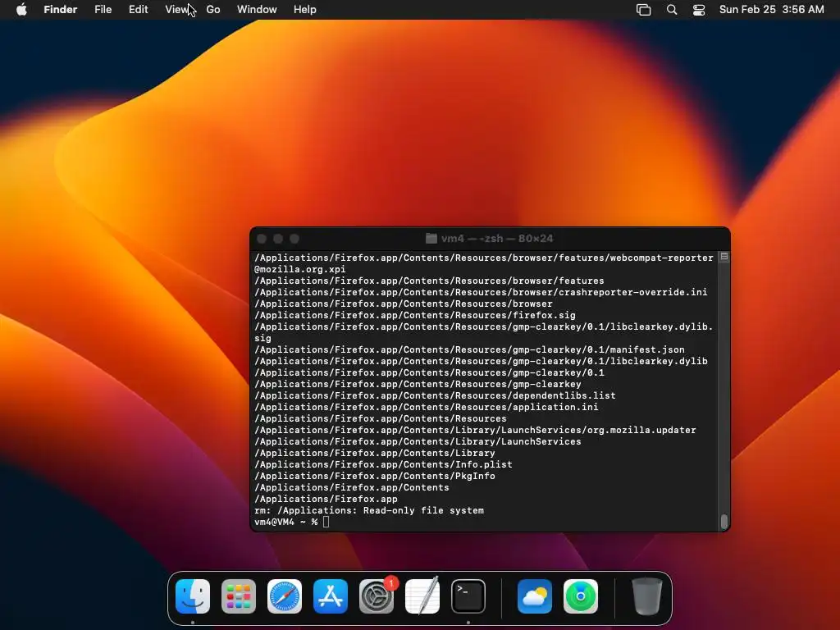This screenshot has height=630, width=840.
Task: Open the Help menu
Action: coord(305,9)
